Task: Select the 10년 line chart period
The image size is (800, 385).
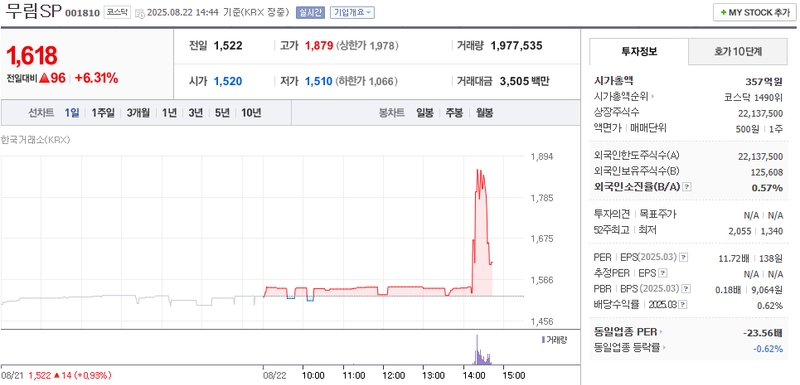Action: (251, 113)
